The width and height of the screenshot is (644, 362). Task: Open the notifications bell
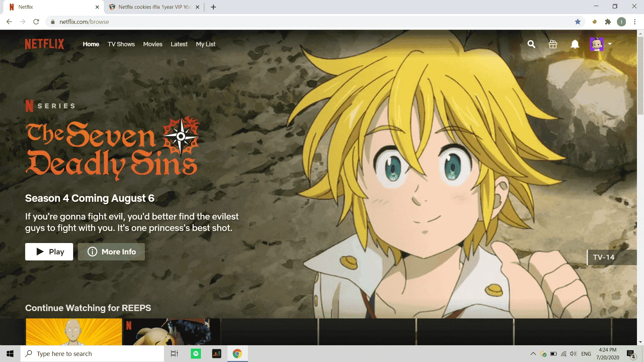pos(575,44)
